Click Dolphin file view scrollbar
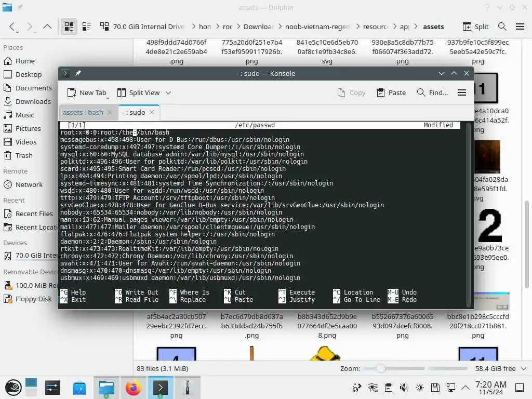This screenshot has height=399, width=532. [x=527, y=244]
